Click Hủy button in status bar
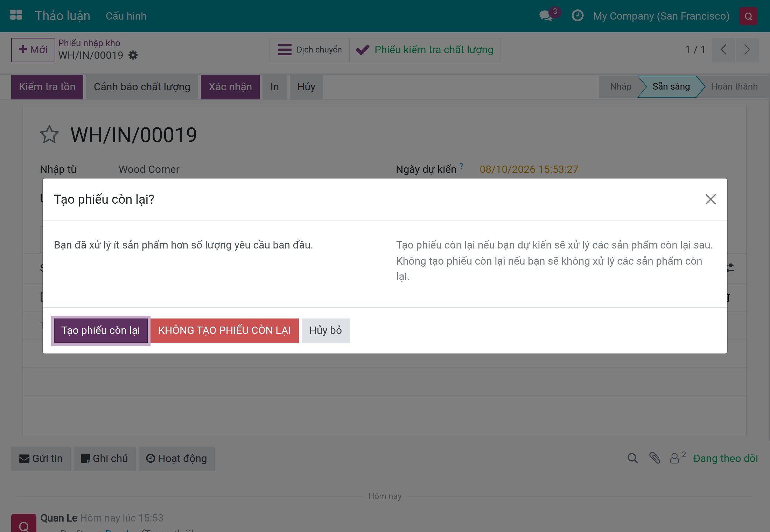 point(306,87)
